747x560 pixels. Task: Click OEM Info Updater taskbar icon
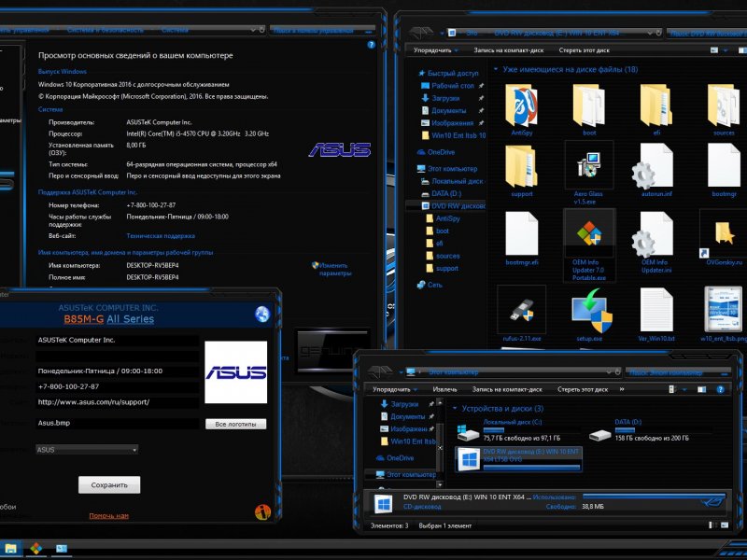pos(36,549)
